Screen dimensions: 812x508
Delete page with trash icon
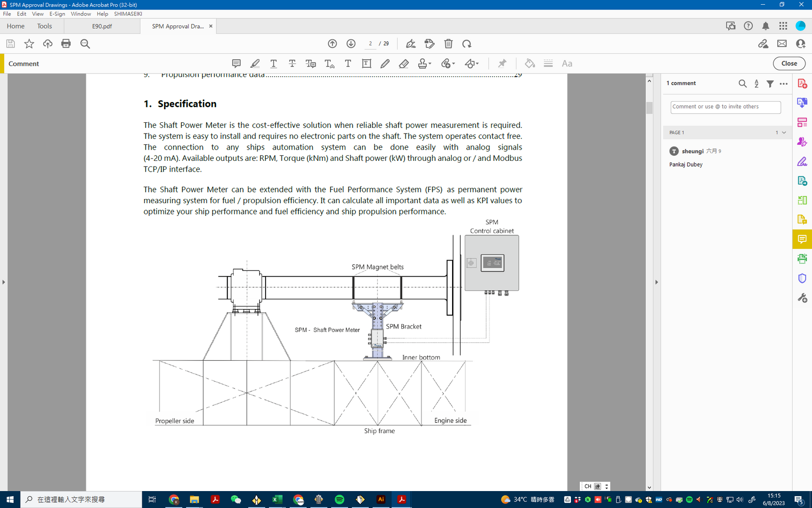click(x=448, y=44)
